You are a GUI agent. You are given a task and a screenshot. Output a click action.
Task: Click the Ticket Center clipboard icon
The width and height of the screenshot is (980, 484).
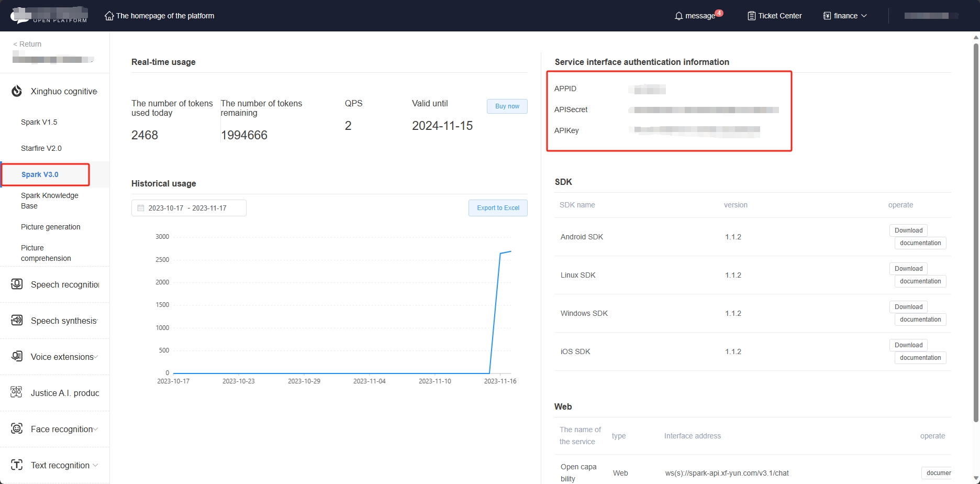coord(751,16)
